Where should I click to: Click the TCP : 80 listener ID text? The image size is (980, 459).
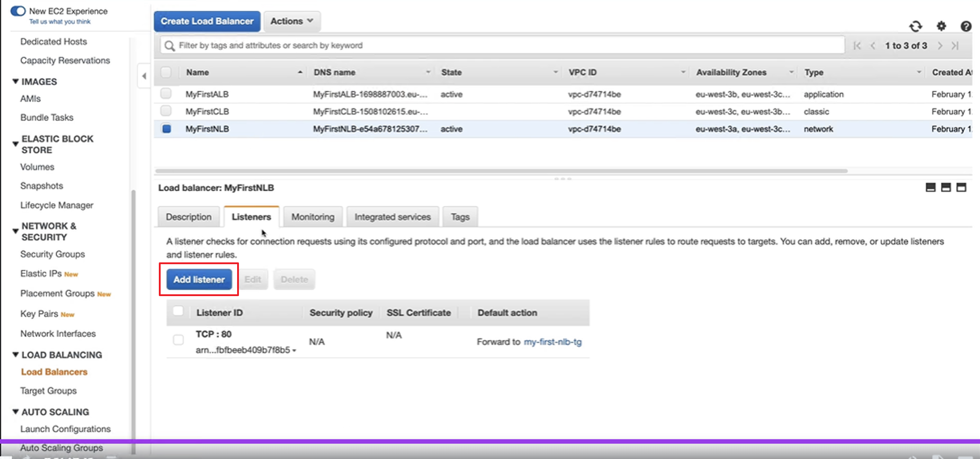click(x=213, y=334)
